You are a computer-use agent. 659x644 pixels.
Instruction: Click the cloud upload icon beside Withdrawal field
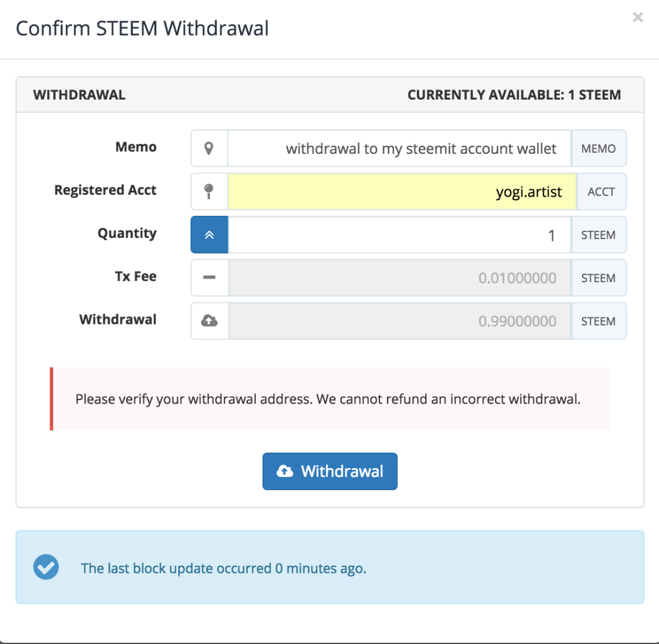(x=209, y=321)
